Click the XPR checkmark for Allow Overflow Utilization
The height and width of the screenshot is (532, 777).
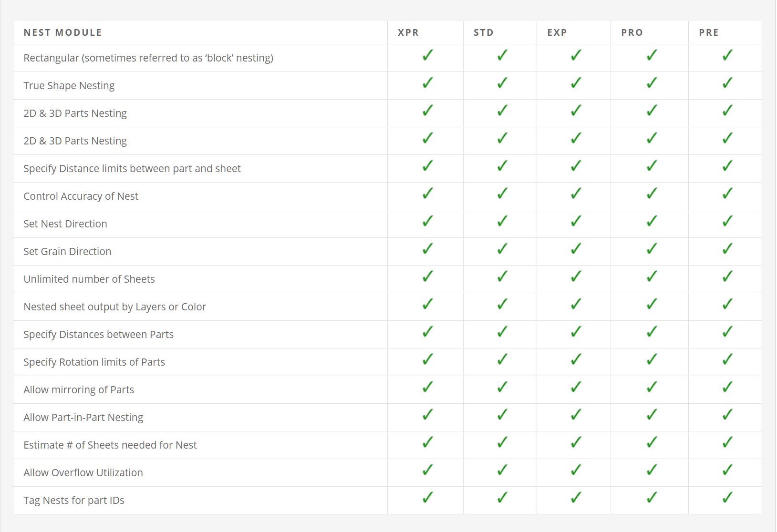428,470
